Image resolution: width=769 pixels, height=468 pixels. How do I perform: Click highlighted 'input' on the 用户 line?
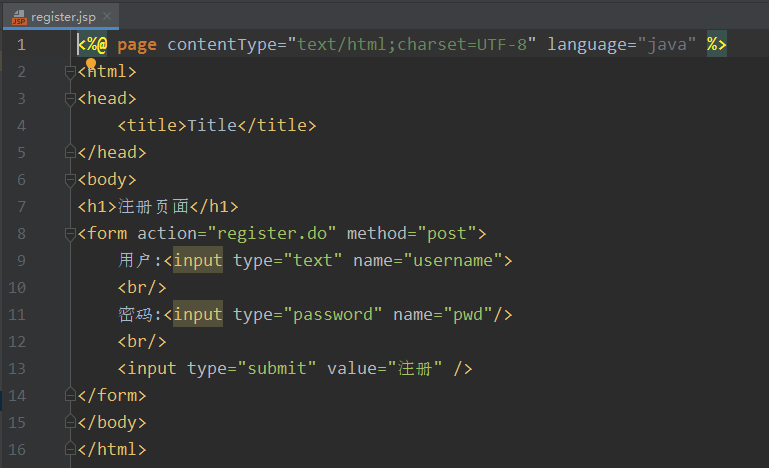pyautogui.click(x=198, y=260)
